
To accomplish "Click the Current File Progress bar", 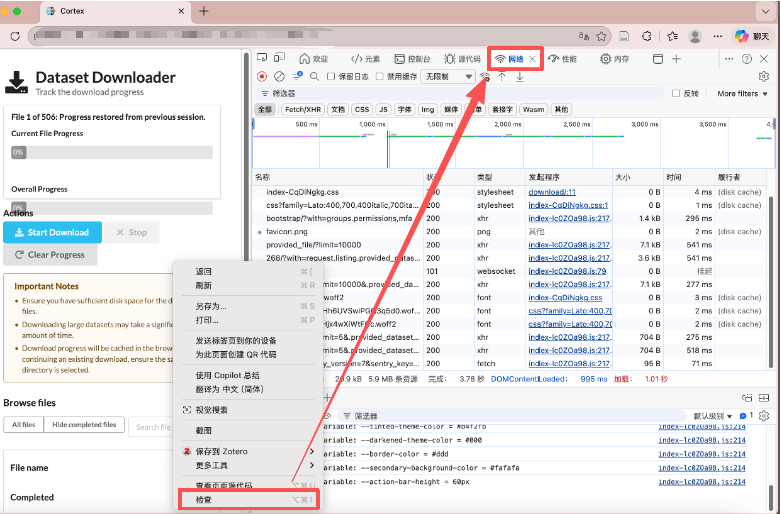I will (x=112, y=152).
